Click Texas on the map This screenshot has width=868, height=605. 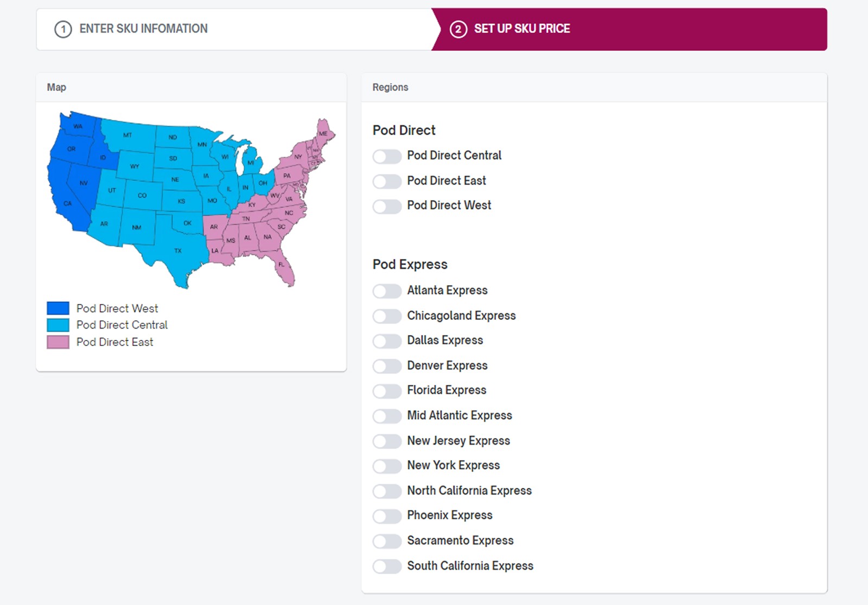[x=174, y=252]
